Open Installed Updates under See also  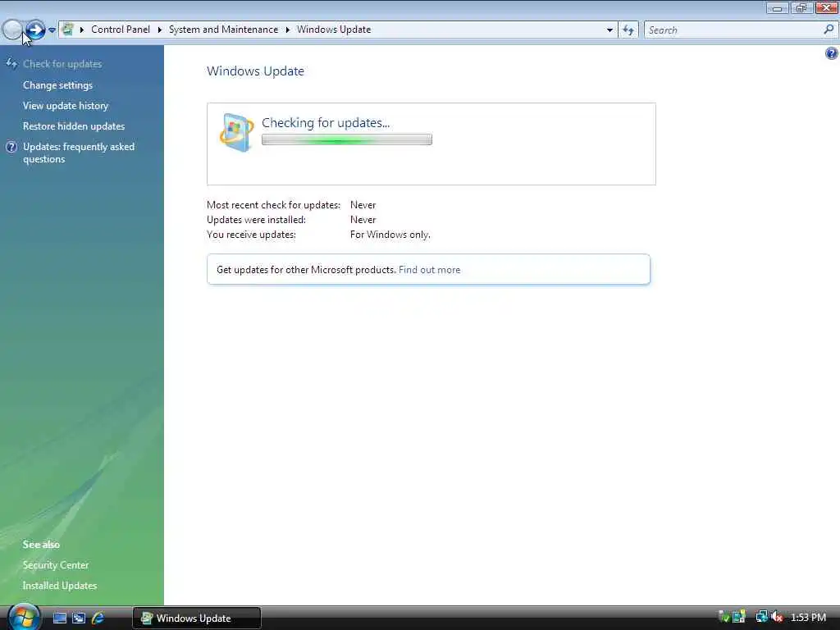(x=59, y=586)
